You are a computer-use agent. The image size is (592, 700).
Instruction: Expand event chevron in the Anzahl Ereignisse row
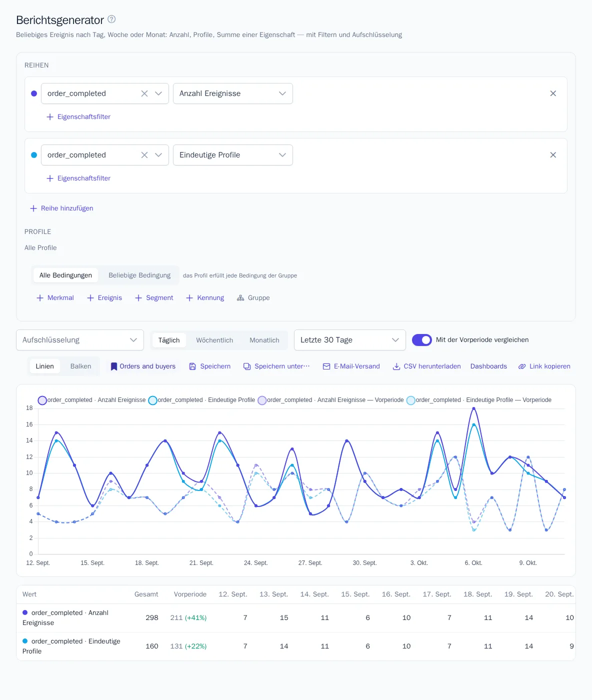(158, 93)
